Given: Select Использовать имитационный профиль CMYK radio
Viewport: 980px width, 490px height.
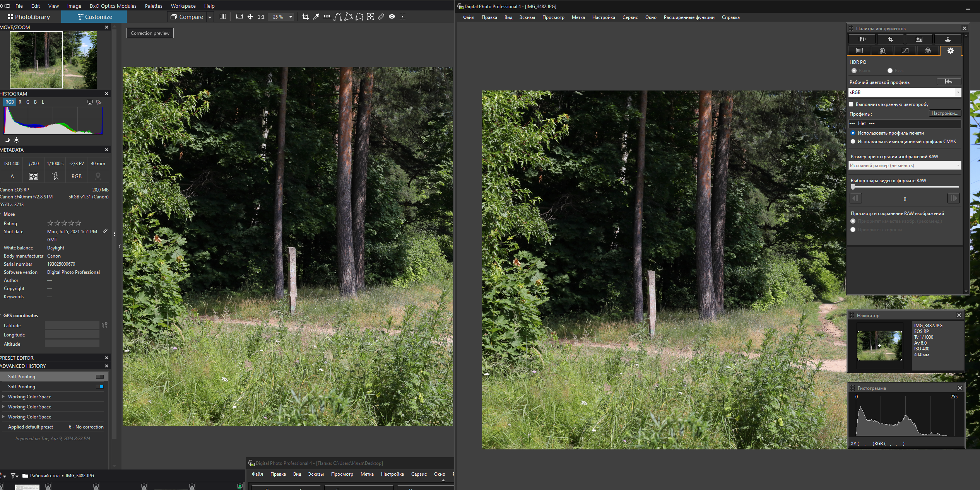Looking at the screenshot, I should tap(853, 142).
